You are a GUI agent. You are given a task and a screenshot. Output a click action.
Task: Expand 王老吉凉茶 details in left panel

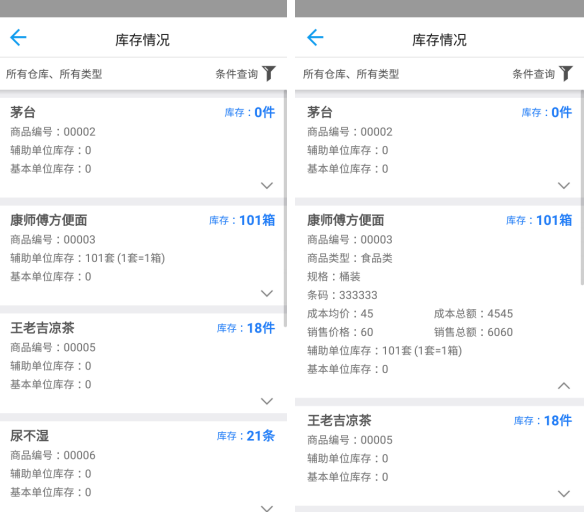pyautogui.click(x=267, y=401)
